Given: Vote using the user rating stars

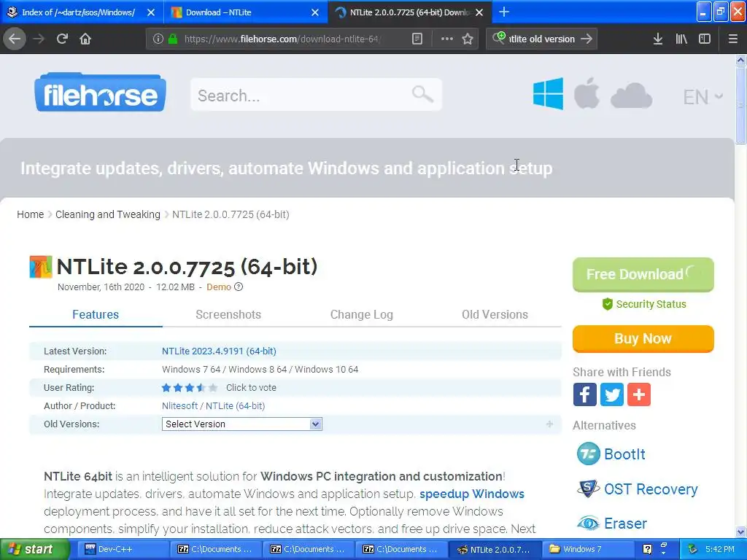Looking at the screenshot, I should [190, 388].
